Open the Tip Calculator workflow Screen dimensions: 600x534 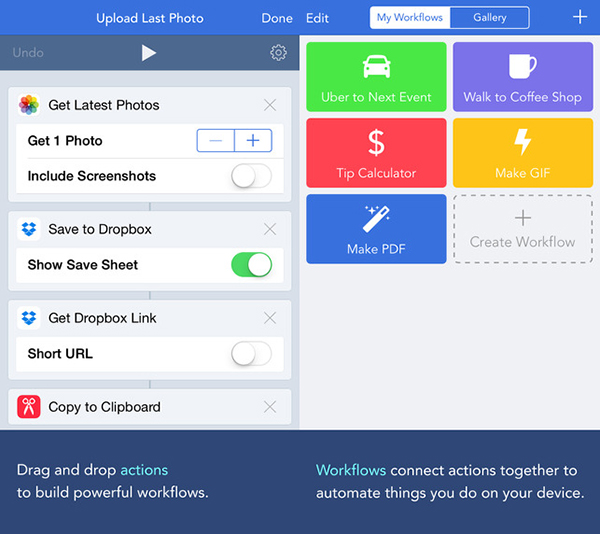[x=376, y=153]
